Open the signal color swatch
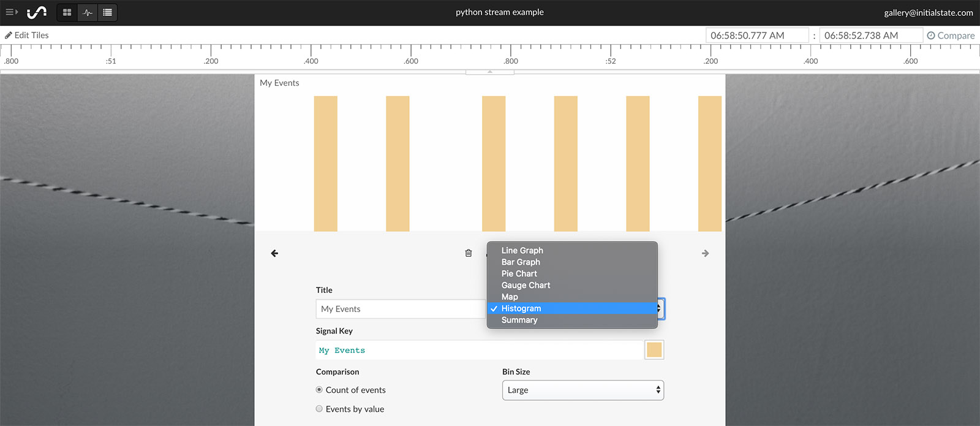980x426 pixels. point(654,350)
